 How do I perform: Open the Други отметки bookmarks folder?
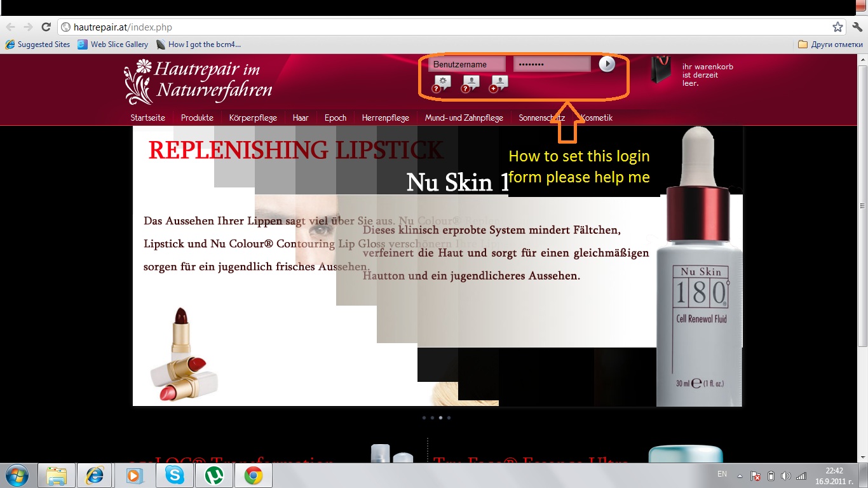830,44
